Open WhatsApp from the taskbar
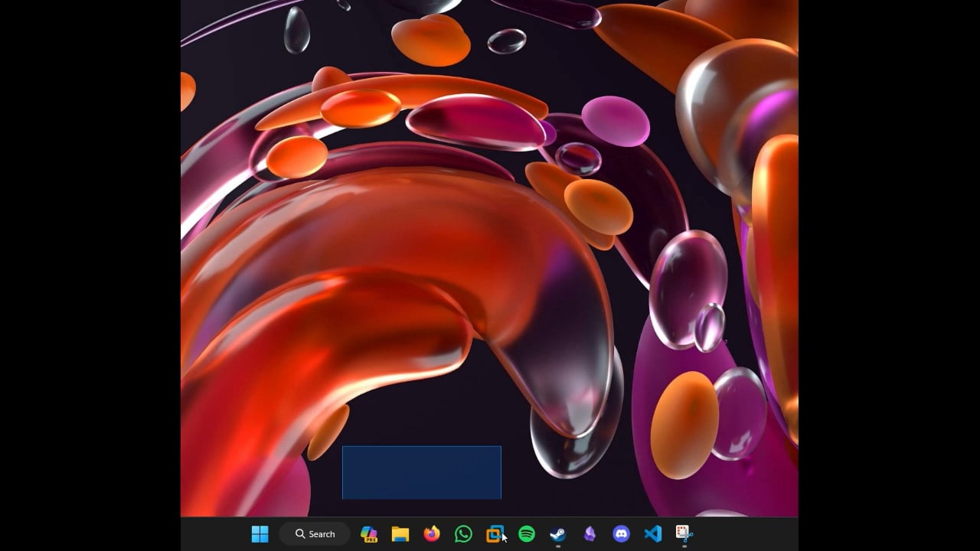The height and width of the screenshot is (551, 980). 463,534
